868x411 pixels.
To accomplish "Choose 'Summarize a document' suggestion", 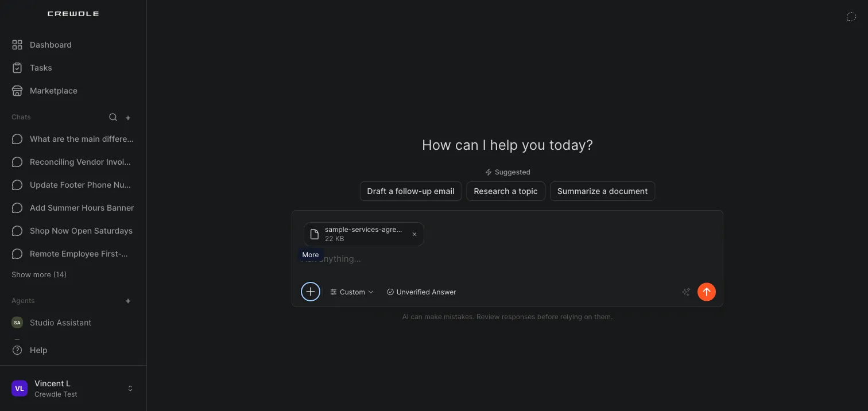I will coord(602,191).
